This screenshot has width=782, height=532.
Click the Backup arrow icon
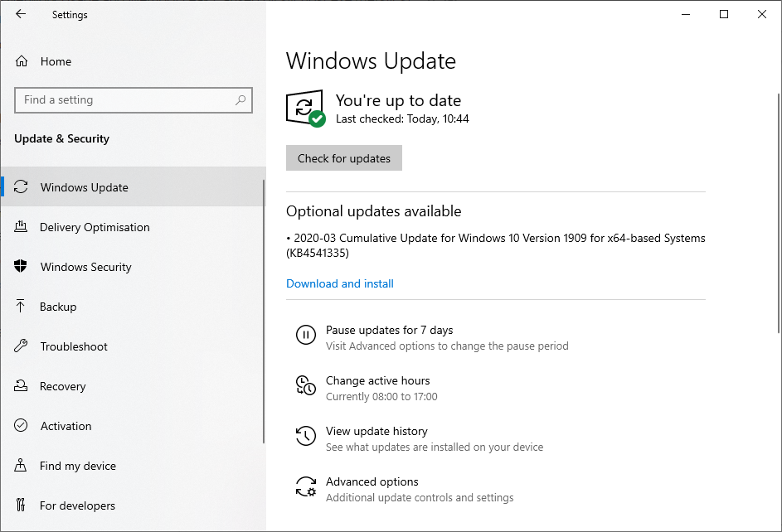pos(20,306)
